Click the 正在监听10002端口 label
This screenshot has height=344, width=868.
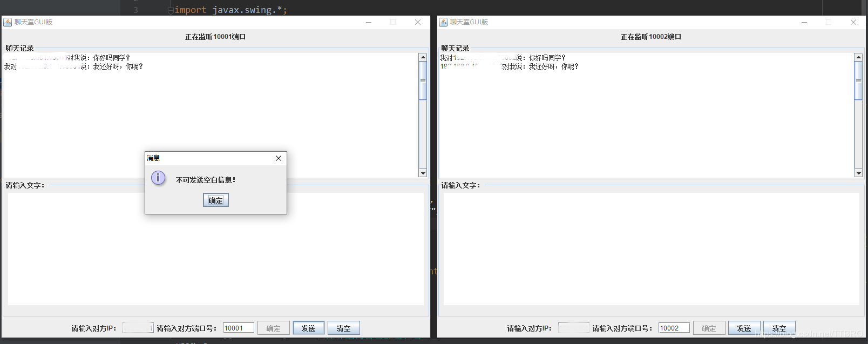651,37
